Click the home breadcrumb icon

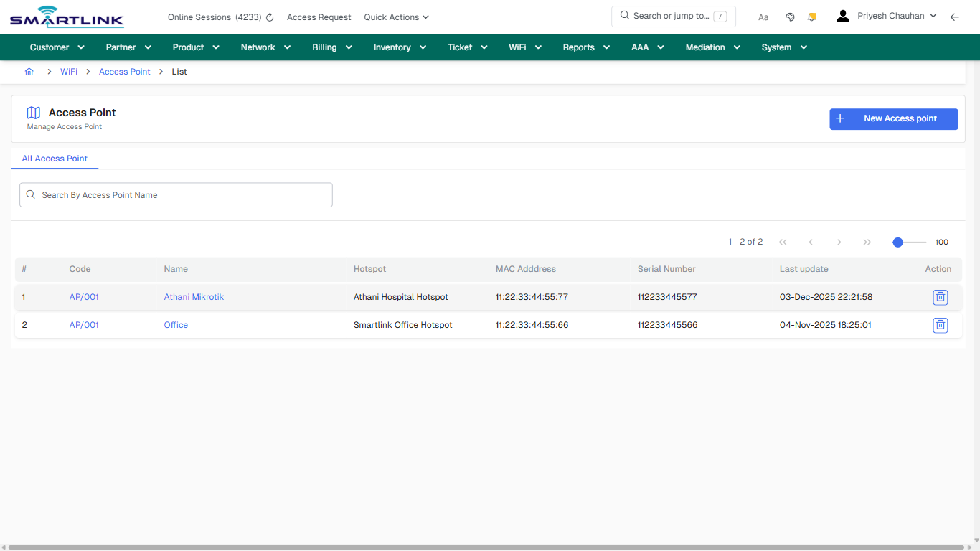point(29,72)
